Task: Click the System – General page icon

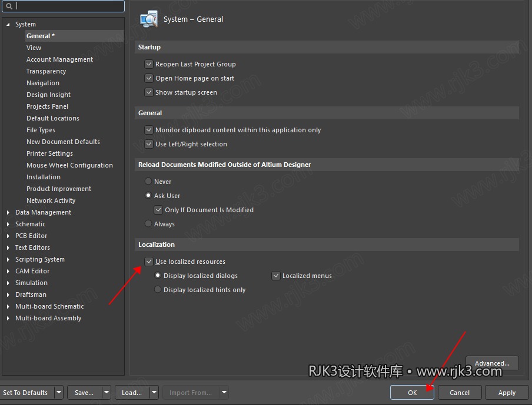Action: click(x=149, y=19)
